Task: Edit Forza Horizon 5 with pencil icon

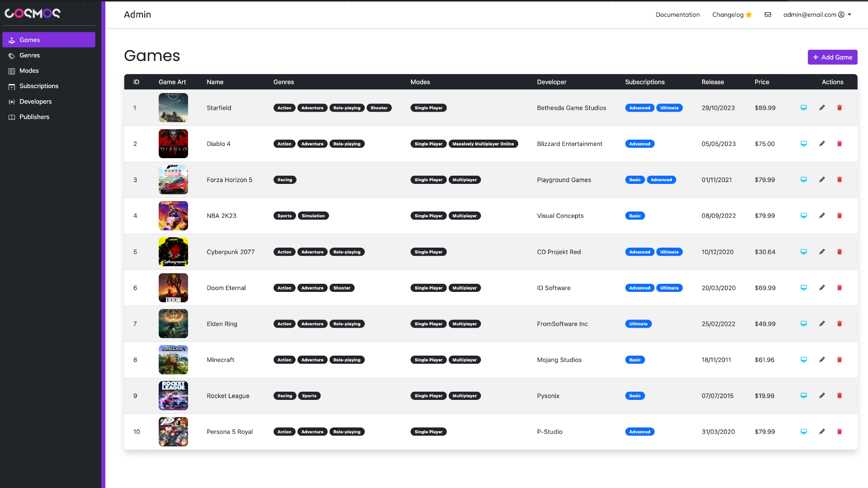Action: tap(822, 179)
